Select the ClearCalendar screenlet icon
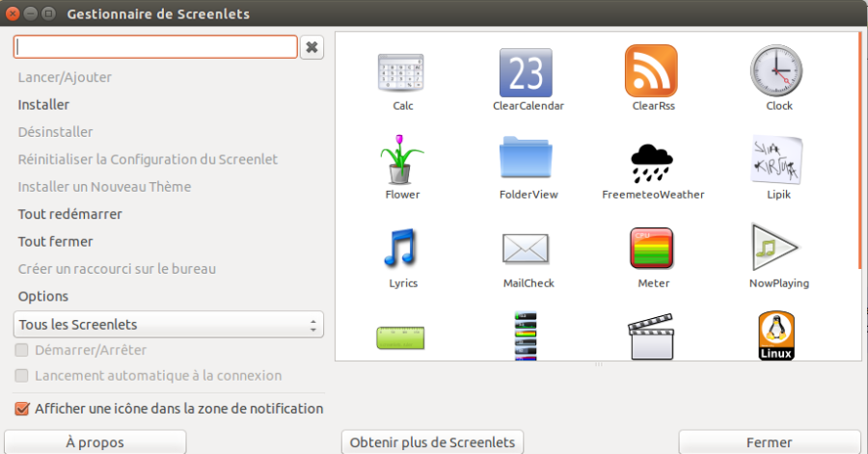 point(526,72)
